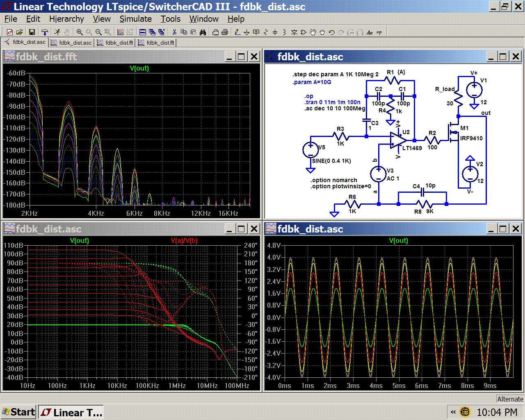This screenshot has height=420, width=525.
Task: Click the Linear T... taskbar button
Action: (x=71, y=413)
